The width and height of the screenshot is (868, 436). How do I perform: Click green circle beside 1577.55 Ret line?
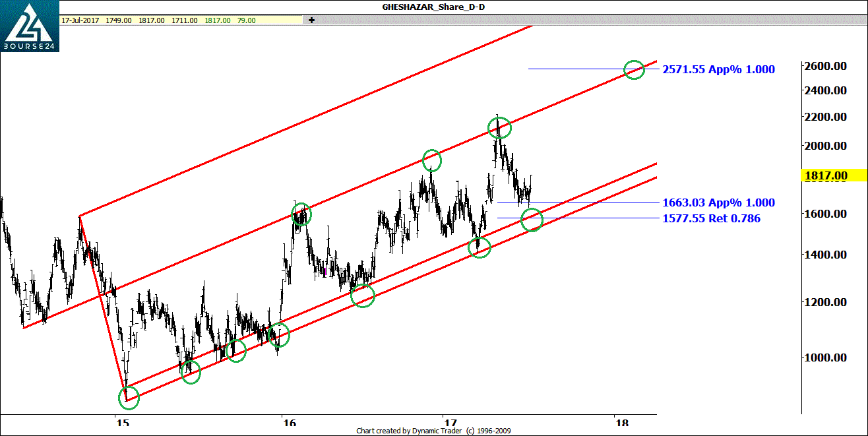click(x=532, y=220)
